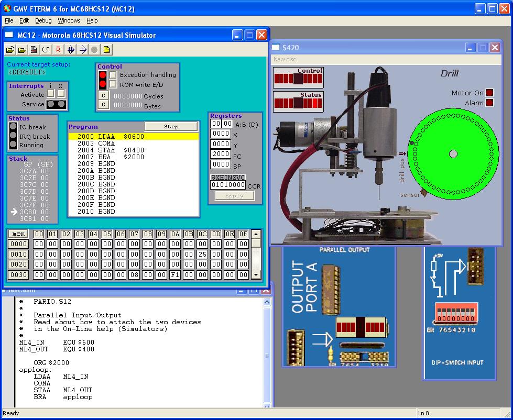Click the C button beside Bytes

pyautogui.click(x=103, y=105)
